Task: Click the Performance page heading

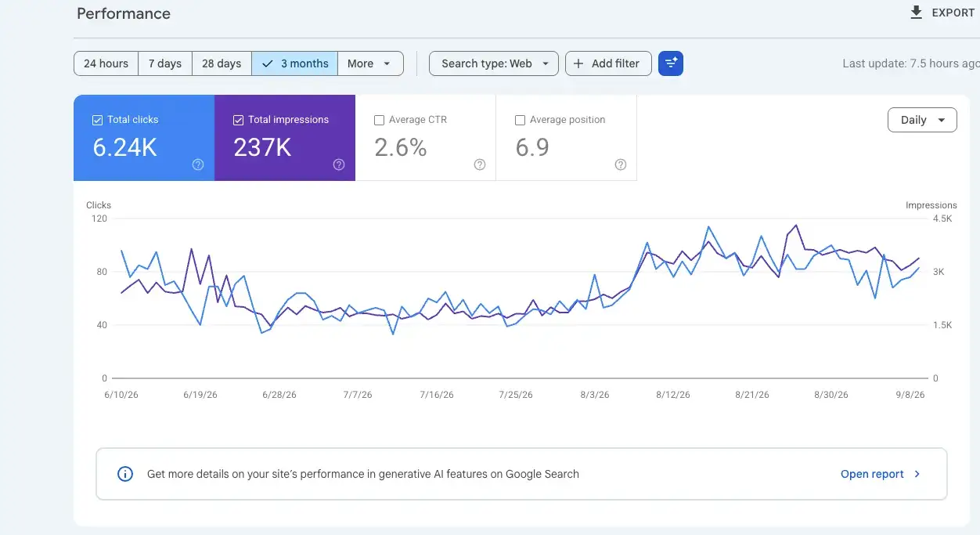Action: [x=124, y=14]
